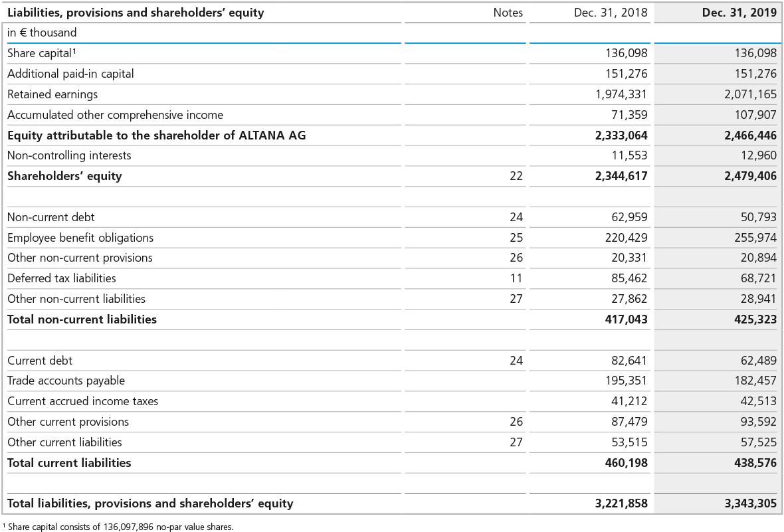Click the share capital footnote text
The height and width of the screenshot is (532, 784).
click(x=120, y=527)
